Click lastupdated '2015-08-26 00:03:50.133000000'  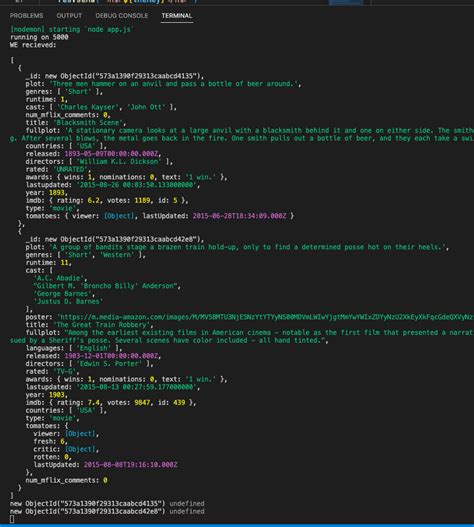(136, 185)
